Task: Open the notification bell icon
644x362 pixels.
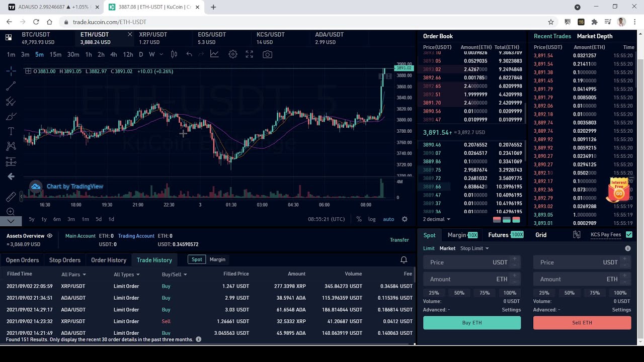Action: tap(404, 259)
